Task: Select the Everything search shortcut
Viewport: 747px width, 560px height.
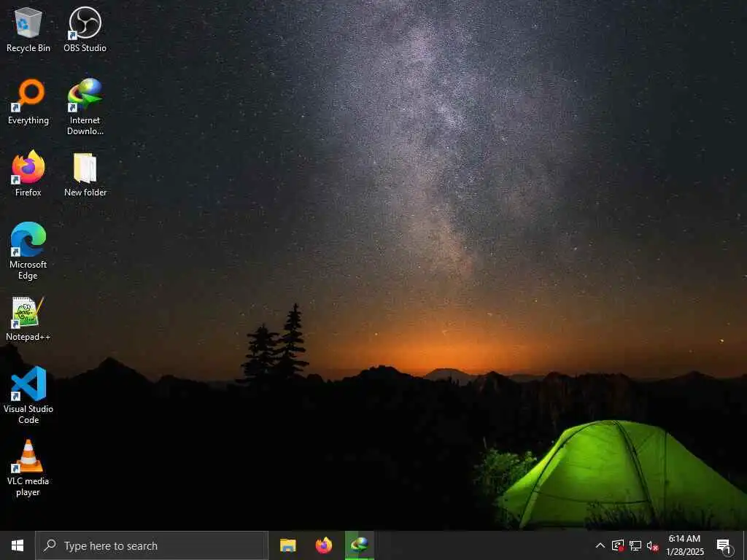Action: click(x=28, y=102)
